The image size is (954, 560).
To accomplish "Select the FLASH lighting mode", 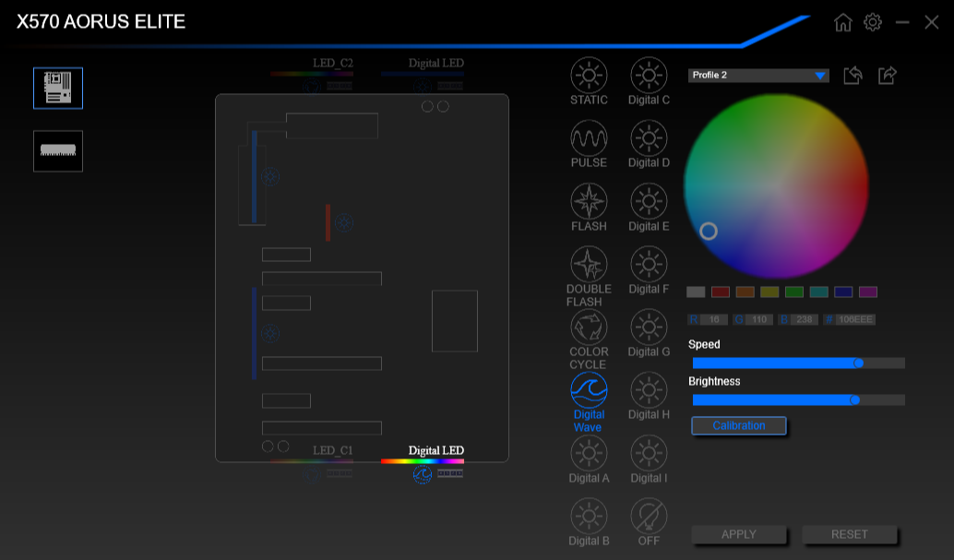I will [x=589, y=208].
